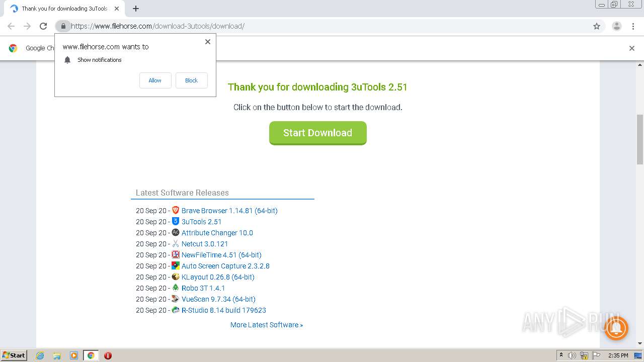
Task: Click the Chrome taskbar button
Action: pos(91,355)
